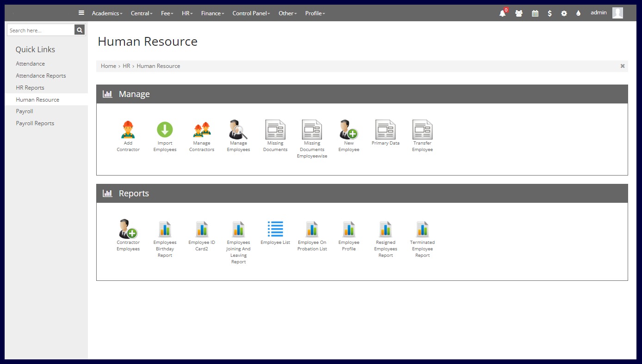The width and height of the screenshot is (642, 364).
Task: Expand the Fee dropdown menu
Action: pyautogui.click(x=167, y=13)
